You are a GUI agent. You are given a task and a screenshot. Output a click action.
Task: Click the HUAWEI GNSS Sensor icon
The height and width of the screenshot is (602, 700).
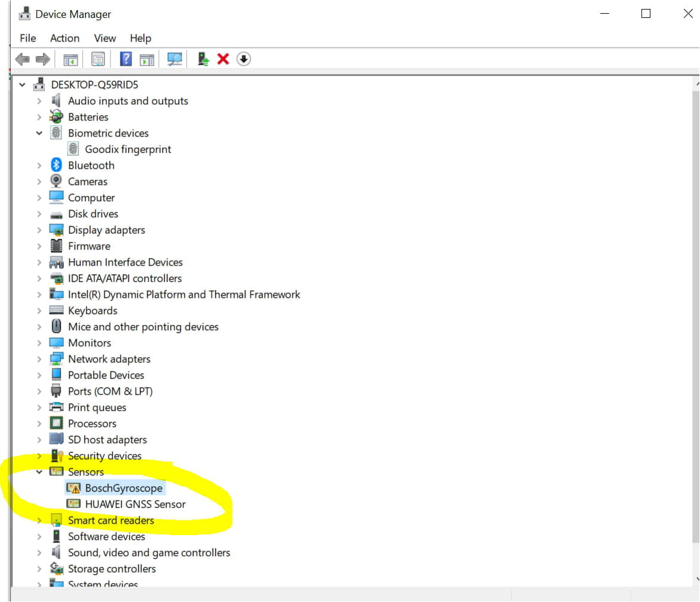73,504
